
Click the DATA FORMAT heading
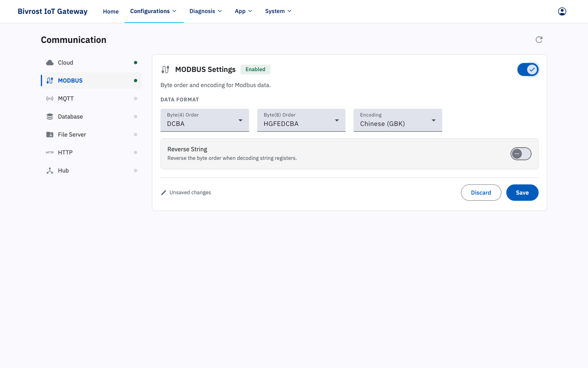point(180,99)
